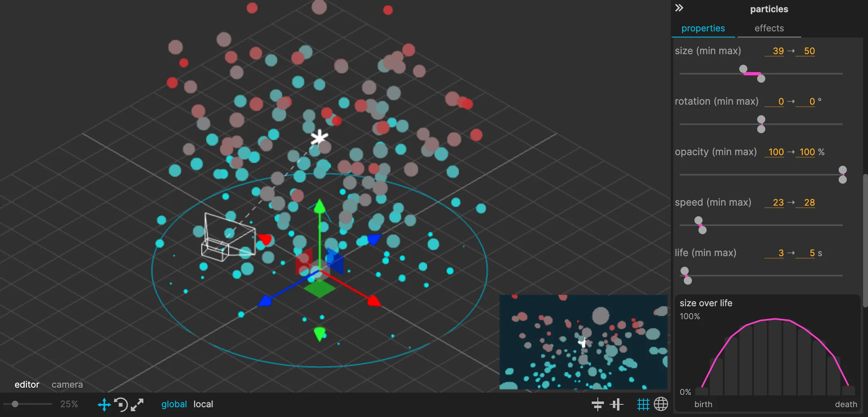Image resolution: width=868 pixels, height=417 pixels.
Task: Click the opacity min slider handle
Action: point(843,170)
